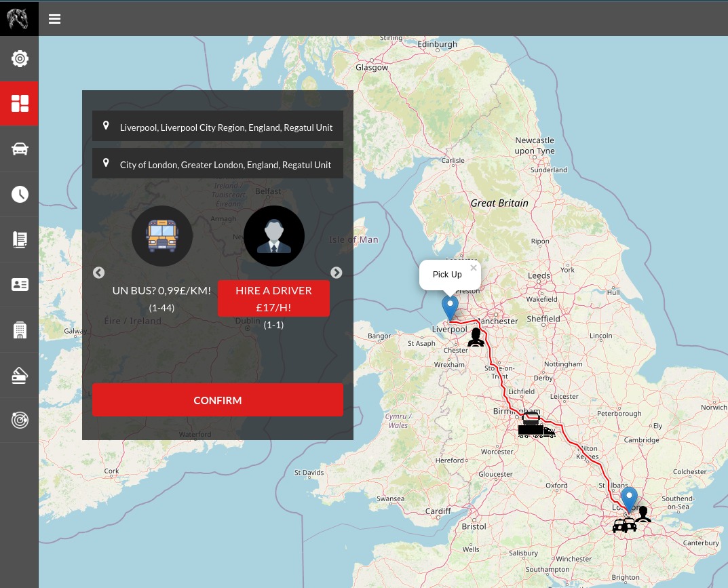Click the driver person icon near Chester
This screenshot has height=588, width=728.
[476, 337]
